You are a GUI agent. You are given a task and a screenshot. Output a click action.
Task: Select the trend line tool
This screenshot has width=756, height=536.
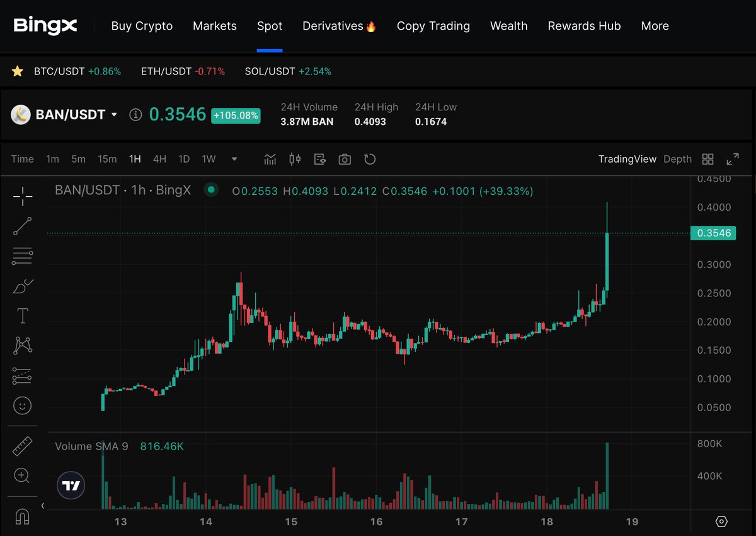click(23, 226)
